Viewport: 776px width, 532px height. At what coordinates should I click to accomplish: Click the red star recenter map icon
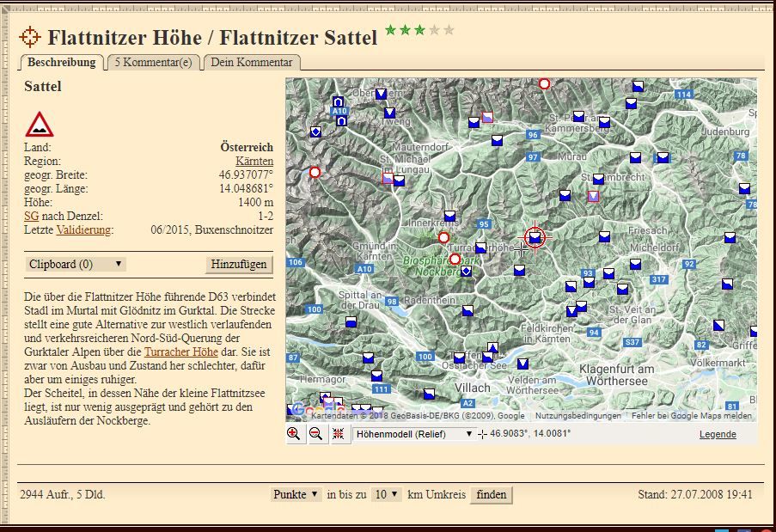[x=338, y=434]
